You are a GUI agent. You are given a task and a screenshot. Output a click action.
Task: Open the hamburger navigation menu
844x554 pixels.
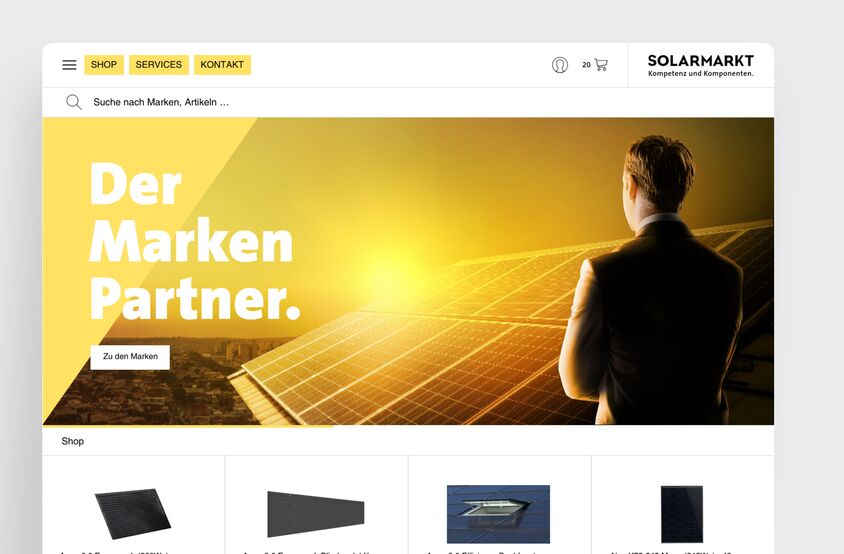[x=69, y=65]
